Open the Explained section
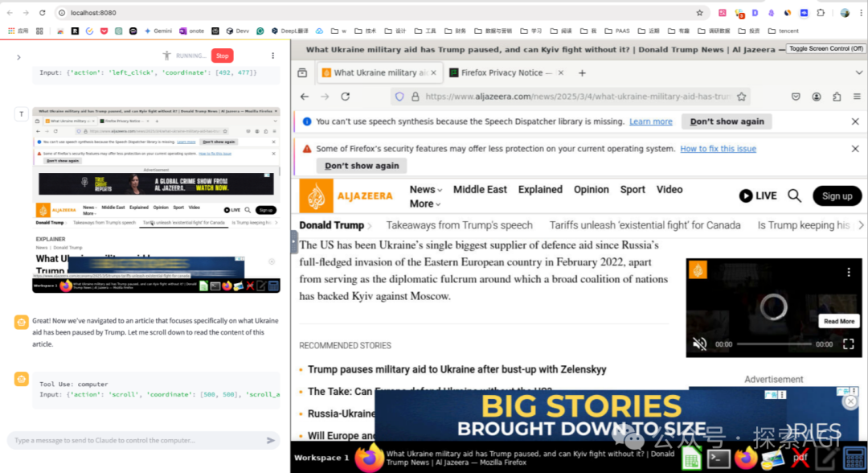This screenshot has height=473, width=868. click(x=540, y=189)
